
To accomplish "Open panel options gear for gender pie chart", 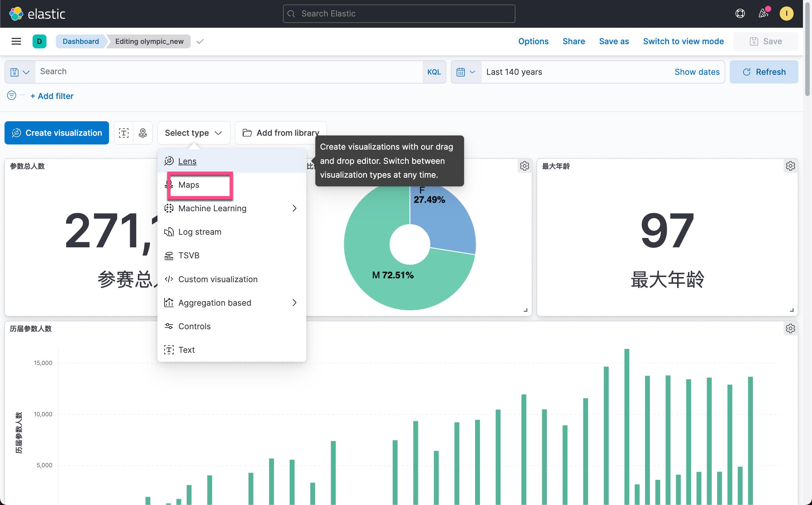I will pyautogui.click(x=524, y=166).
